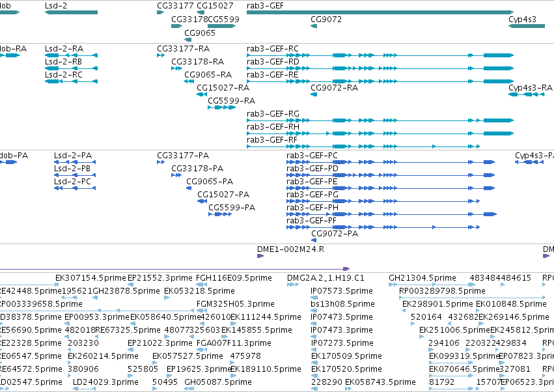Select the CG33177 gene label
Viewport: 554px width, 392px height.
point(175,6)
